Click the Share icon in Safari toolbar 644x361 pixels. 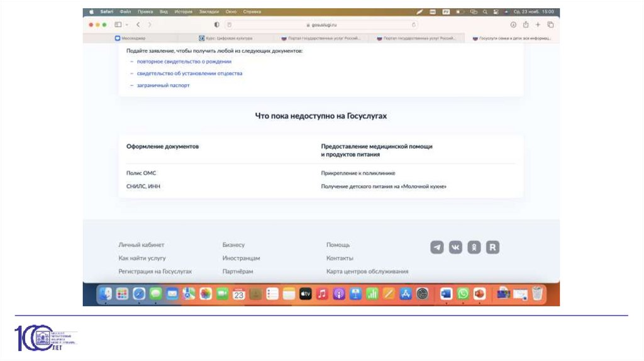[526, 25]
